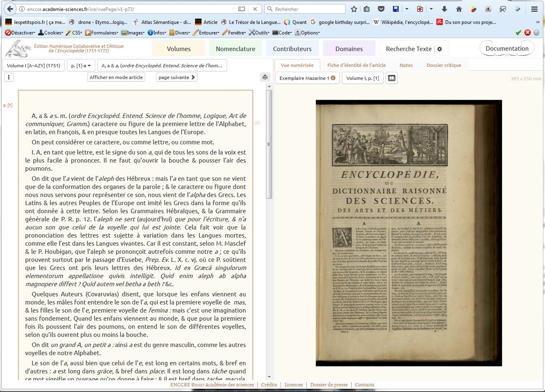The height and width of the screenshot is (392, 545).
Task: Open the Désactiver dropdown in developer toolbar
Action: coord(20,32)
